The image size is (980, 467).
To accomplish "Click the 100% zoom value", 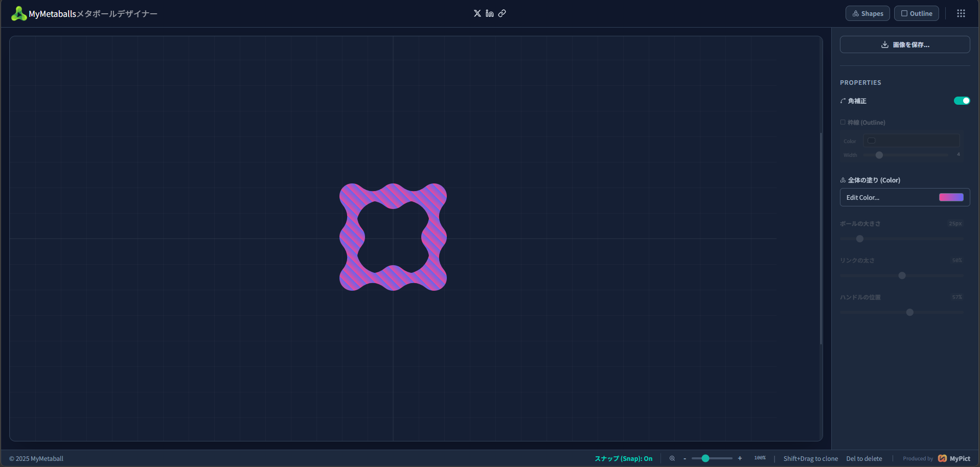I will [x=760, y=458].
